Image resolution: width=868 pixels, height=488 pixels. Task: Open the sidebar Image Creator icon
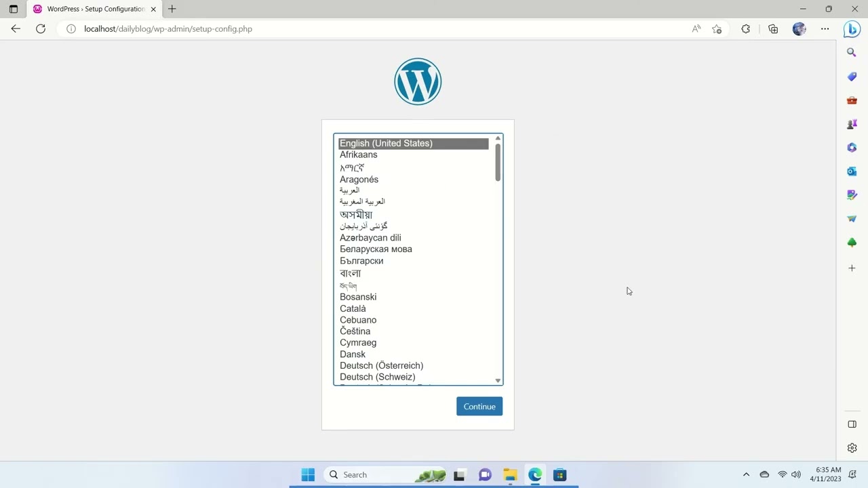point(852,195)
